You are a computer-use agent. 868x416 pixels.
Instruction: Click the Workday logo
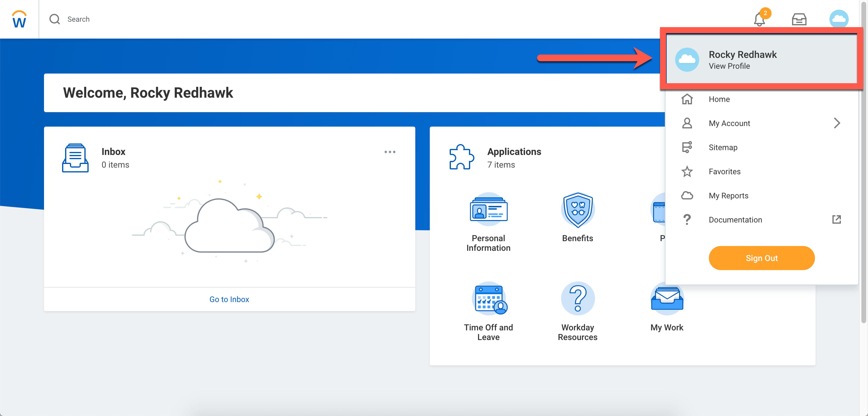click(19, 19)
